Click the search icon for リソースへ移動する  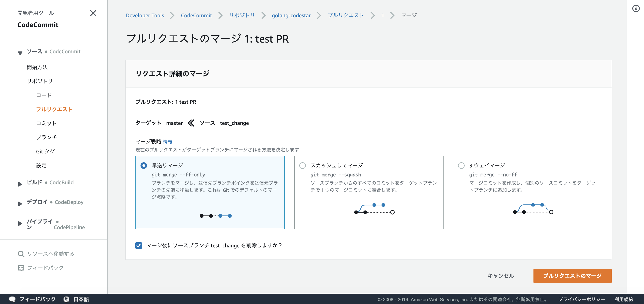coord(21,254)
